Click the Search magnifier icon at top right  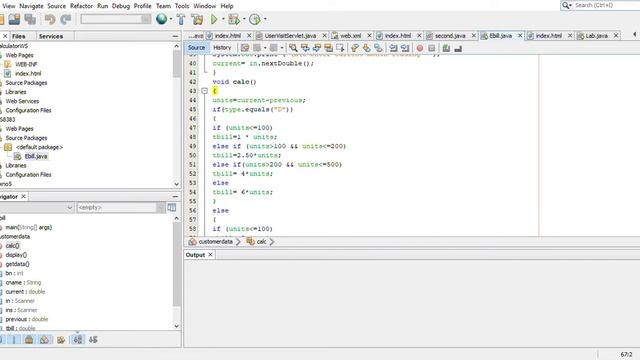566,5
